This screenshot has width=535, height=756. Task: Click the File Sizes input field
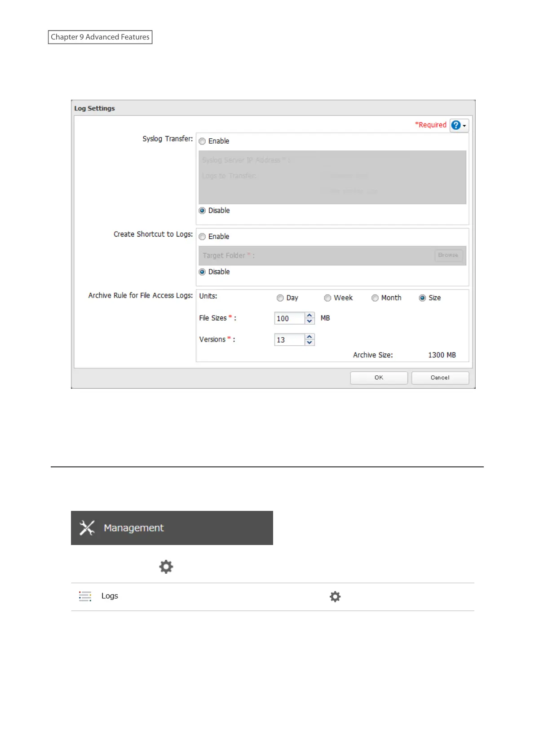coord(289,318)
